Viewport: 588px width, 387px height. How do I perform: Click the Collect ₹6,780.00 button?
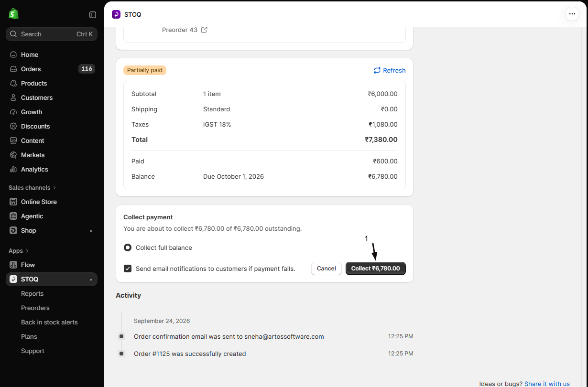click(376, 269)
